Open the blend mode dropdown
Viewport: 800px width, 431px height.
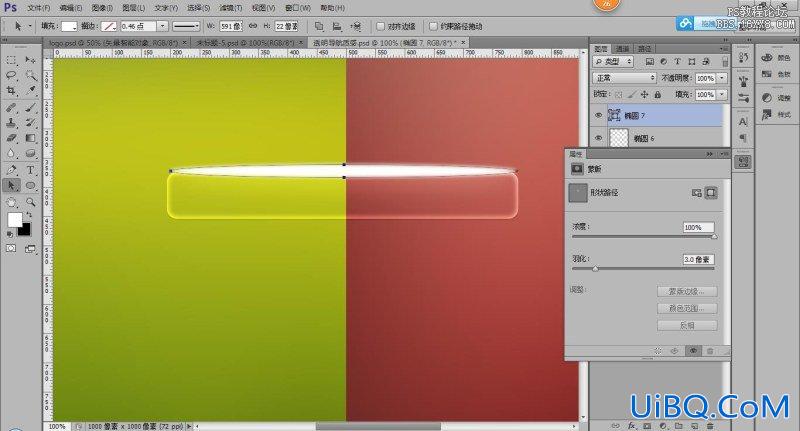coord(624,78)
